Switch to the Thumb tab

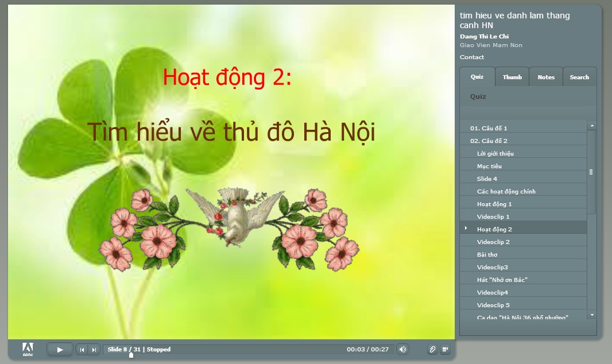pyautogui.click(x=512, y=77)
